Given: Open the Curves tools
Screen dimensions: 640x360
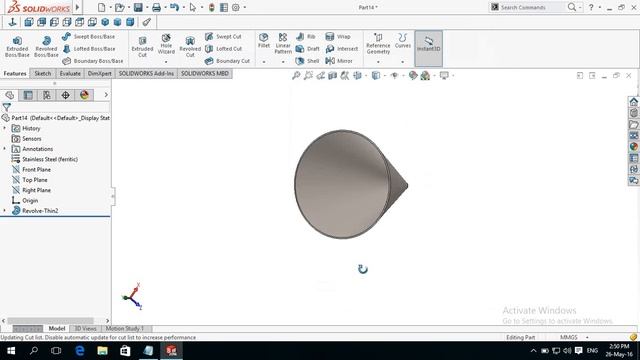Looking at the screenshot, I should coord(402,41).
